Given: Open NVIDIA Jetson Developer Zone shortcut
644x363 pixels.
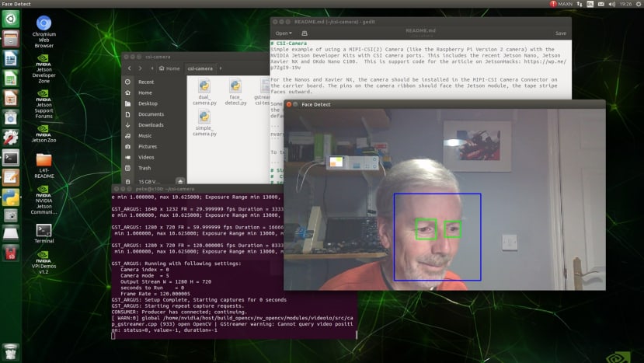Looking at the screenshot, I should tap(44, 68).
